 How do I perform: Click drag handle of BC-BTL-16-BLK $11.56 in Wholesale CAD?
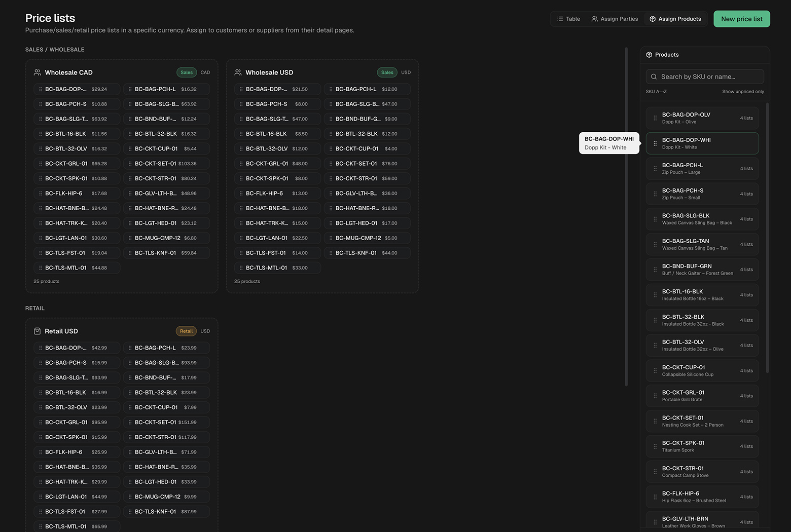pyautogui.click(x=41, y=134)
